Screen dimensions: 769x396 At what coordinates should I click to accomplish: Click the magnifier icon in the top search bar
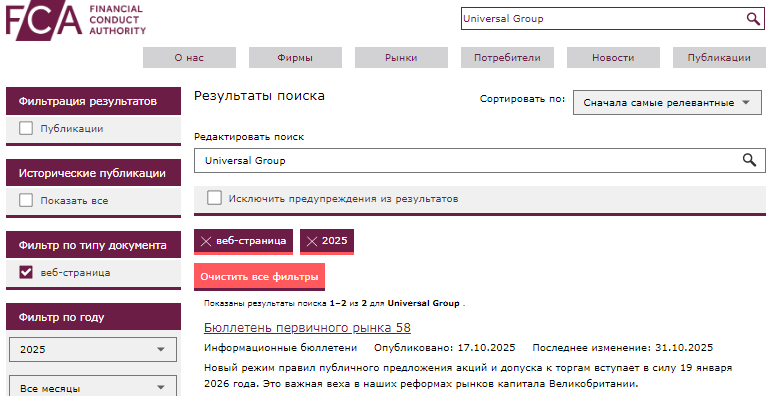pos(753,19)
